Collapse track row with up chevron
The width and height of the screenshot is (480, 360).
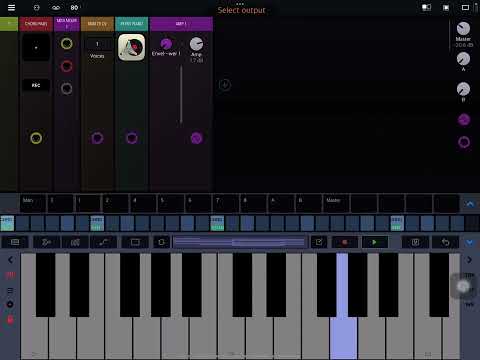coord(470,204)
